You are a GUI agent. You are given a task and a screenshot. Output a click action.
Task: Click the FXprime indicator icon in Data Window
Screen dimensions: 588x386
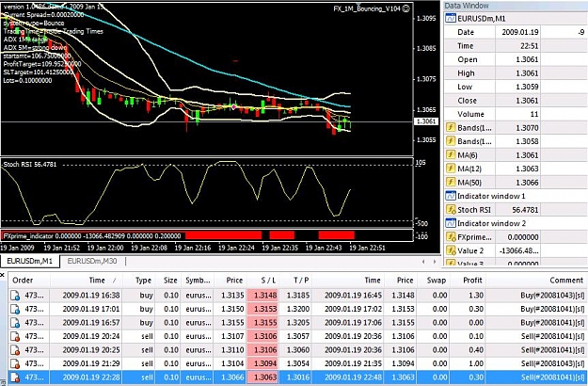click(451, 237)
